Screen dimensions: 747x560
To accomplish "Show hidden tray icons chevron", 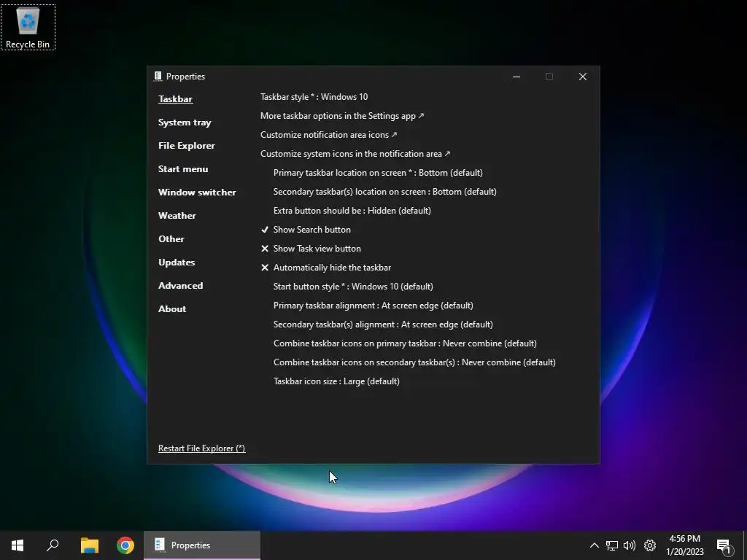I will [594, 545].
